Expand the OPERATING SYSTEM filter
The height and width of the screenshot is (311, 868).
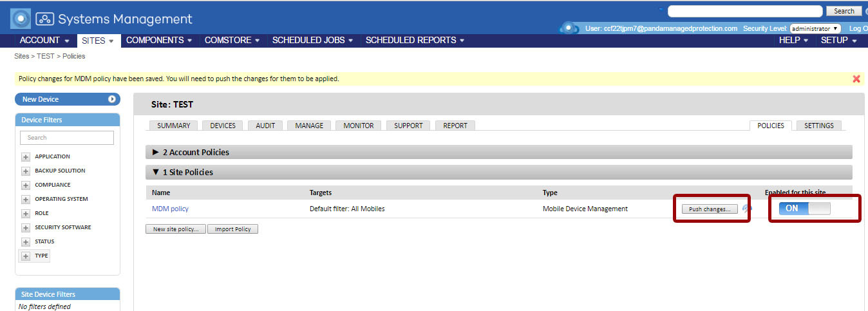point(26,200)
